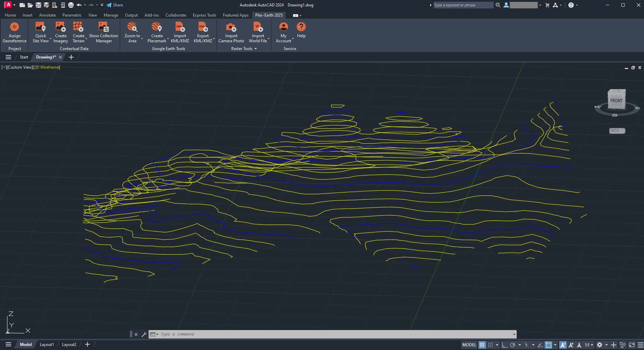This screenshot has height=350, width=644.
Task: Toggle isometric drafting
Action: tap(526, 345)
